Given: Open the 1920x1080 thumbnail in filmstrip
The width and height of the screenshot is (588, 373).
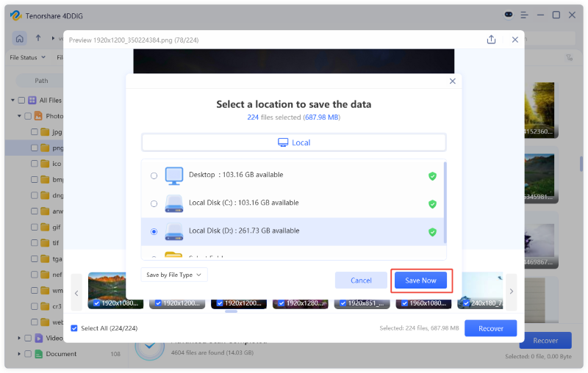Looking at the screenshot, I should tap(115, 291).
